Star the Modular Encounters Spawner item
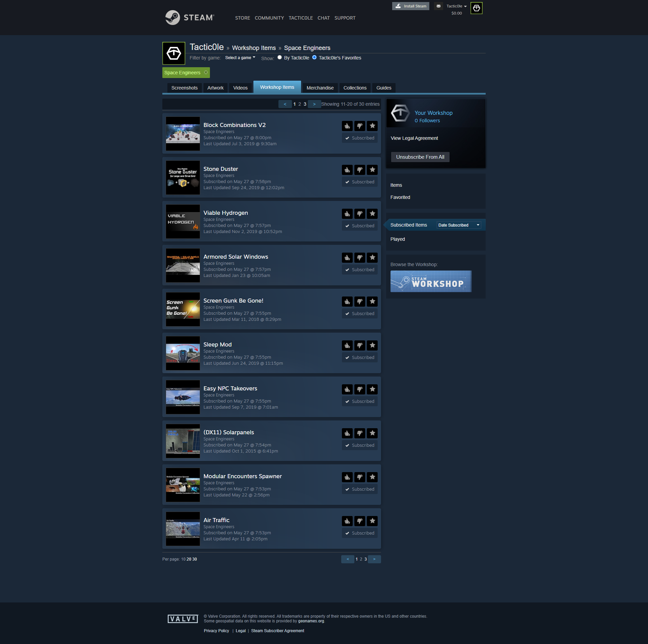Screen dimensions: 648x644 (x=372, y=477)
